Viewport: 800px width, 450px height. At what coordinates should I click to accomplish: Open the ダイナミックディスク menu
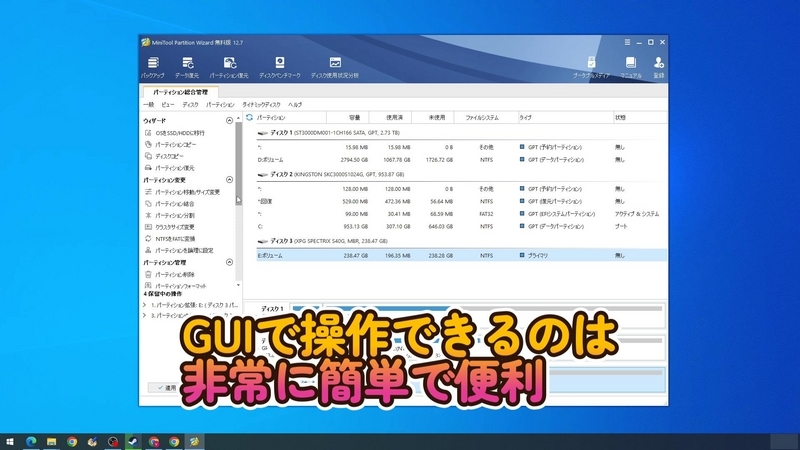(x=261, y=105)
